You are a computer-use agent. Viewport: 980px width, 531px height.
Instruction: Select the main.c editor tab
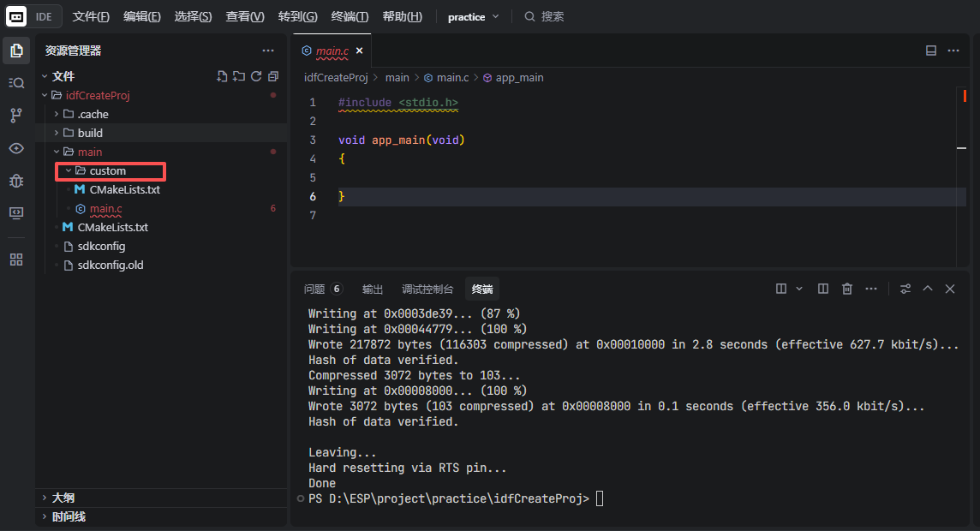(x=332, y=51)
